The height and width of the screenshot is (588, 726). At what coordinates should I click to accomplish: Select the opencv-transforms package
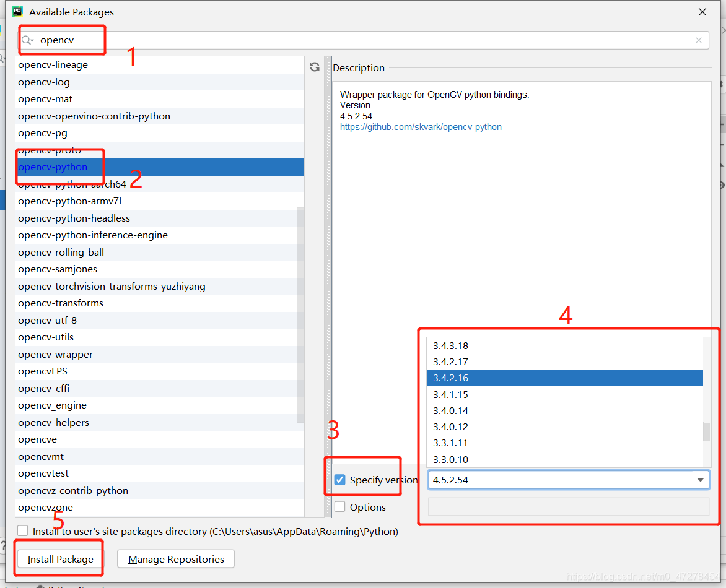160,303
